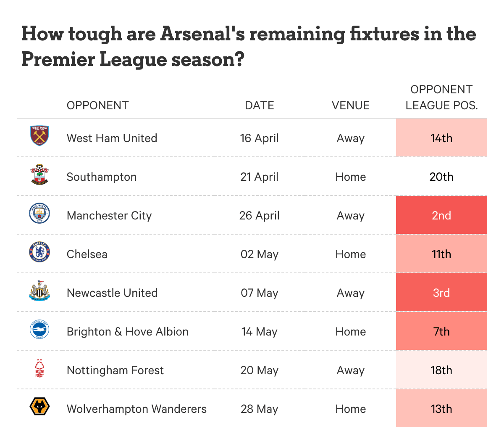The image size is (504, 444).
Task: Click the Wolverhampton Wanderers team name
Action: (x=136, y=409)
